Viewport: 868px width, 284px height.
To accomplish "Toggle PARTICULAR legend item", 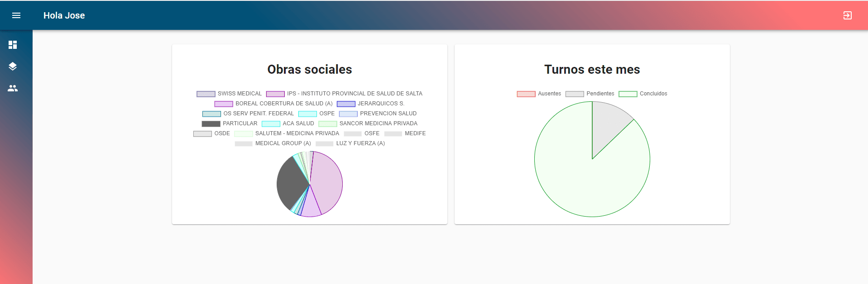I will click(230, 123).
